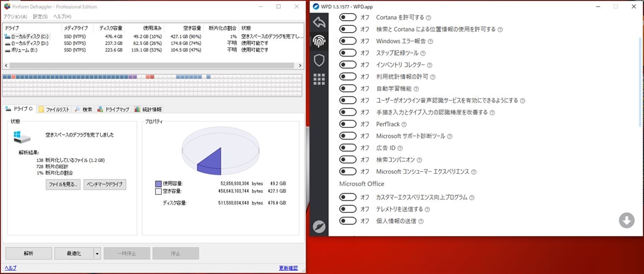Click the WPD app icon in the title bar

click(316, 6)
